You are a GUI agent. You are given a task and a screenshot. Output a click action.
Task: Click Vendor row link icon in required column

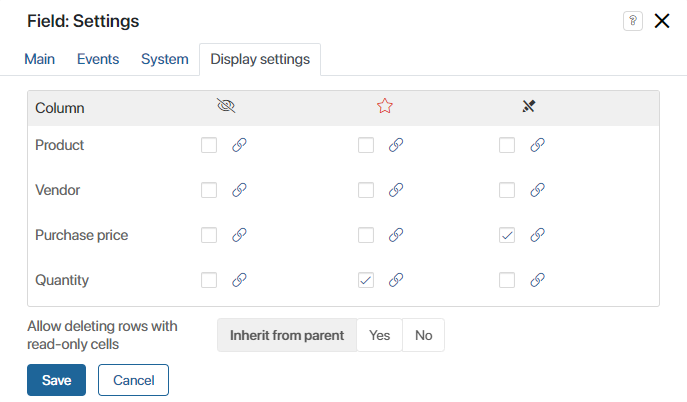point(396,190)
